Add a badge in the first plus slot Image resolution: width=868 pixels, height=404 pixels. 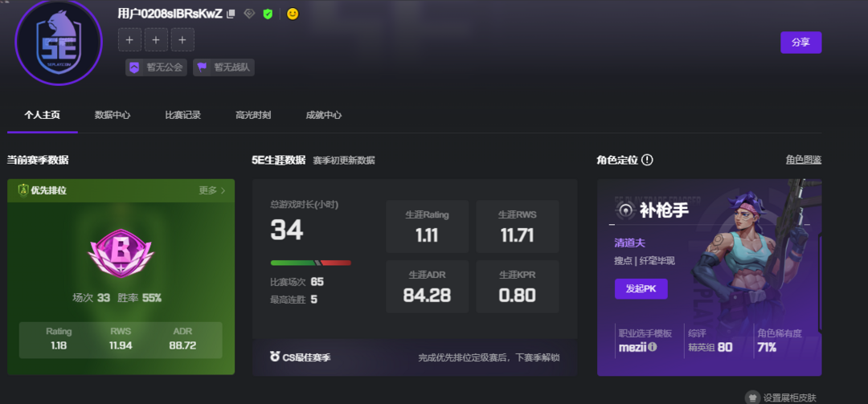pyautogui.click(x=129, y=40)
